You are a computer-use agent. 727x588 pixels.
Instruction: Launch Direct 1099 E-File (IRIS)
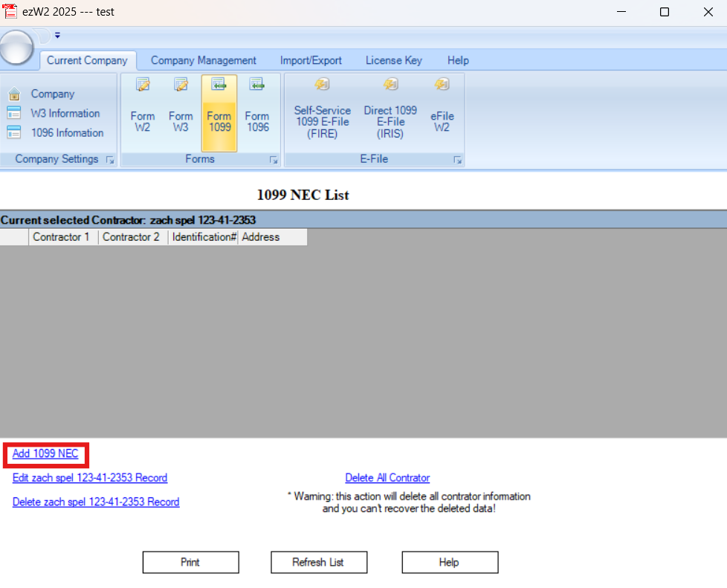tap(390, 112)
